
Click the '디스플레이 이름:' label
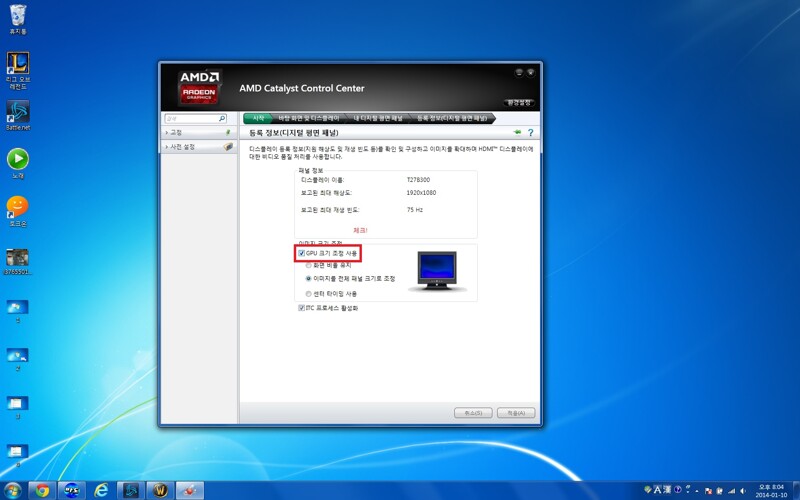322,180
